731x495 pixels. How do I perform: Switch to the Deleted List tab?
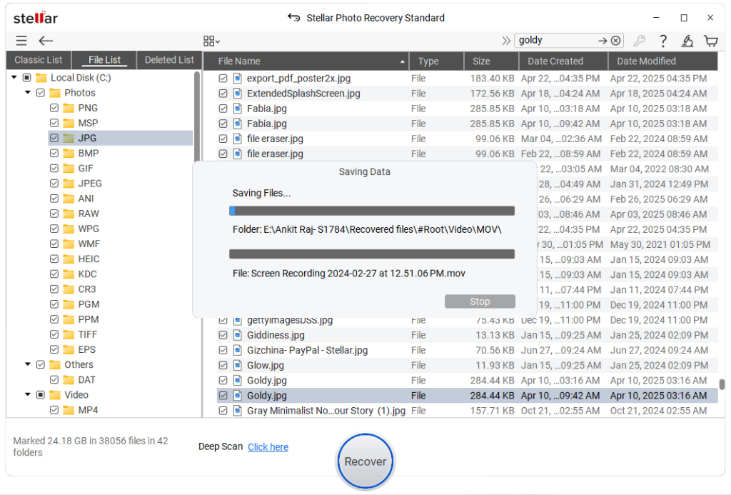169,60
